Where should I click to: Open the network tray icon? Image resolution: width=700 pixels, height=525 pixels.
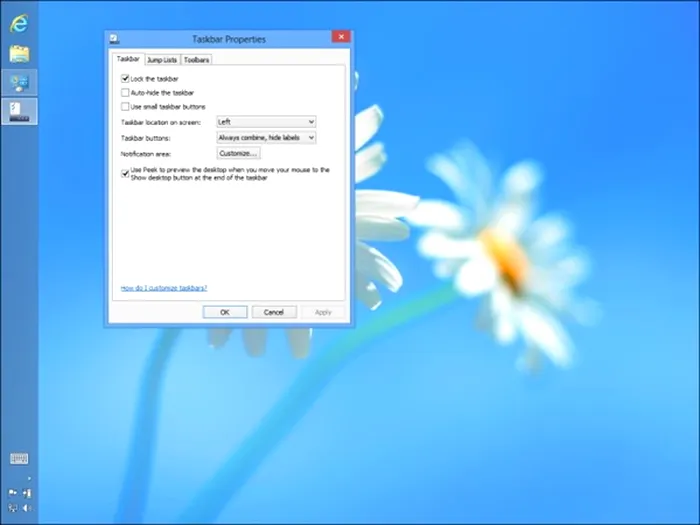[x=13, y=508]
